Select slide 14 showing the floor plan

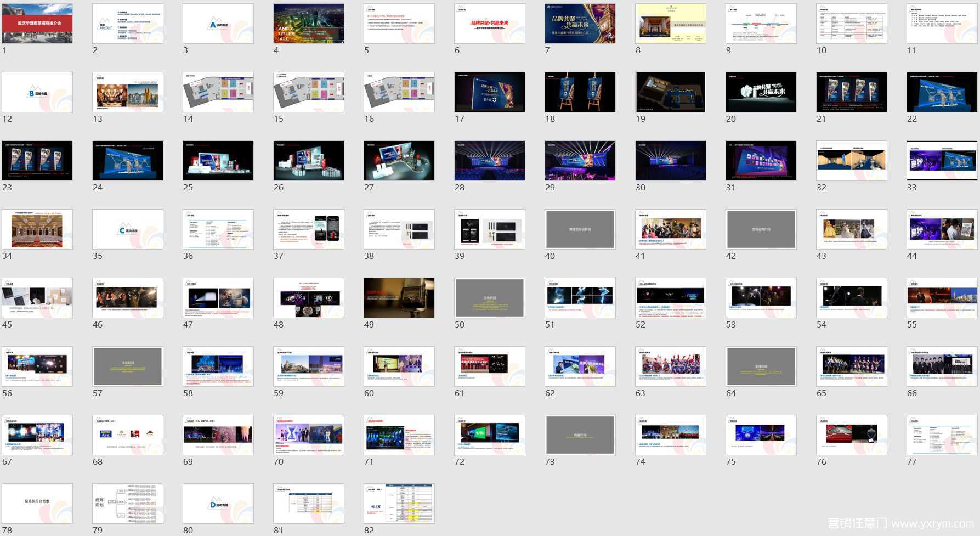218,92
